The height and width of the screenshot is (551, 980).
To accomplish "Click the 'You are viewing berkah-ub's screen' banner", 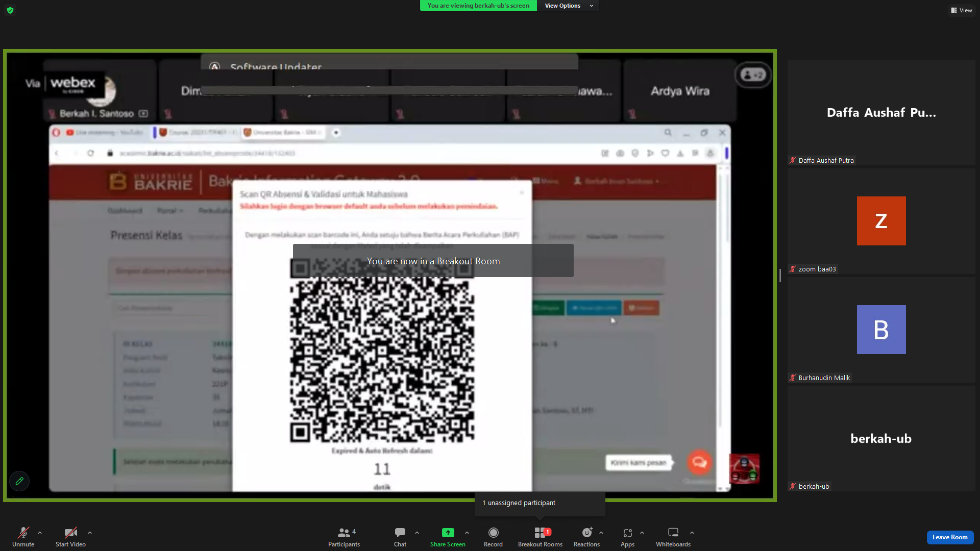I will click(x=478, y=6).
